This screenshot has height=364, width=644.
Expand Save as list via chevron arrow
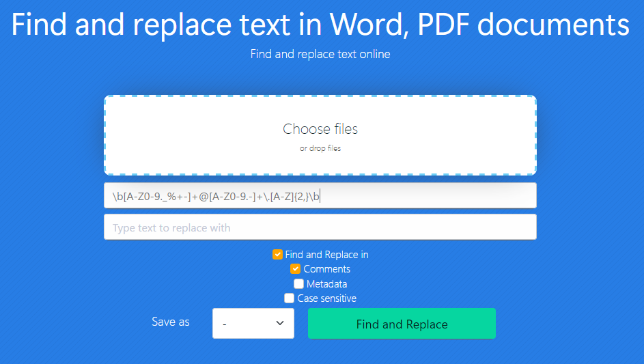coord(279,324)
